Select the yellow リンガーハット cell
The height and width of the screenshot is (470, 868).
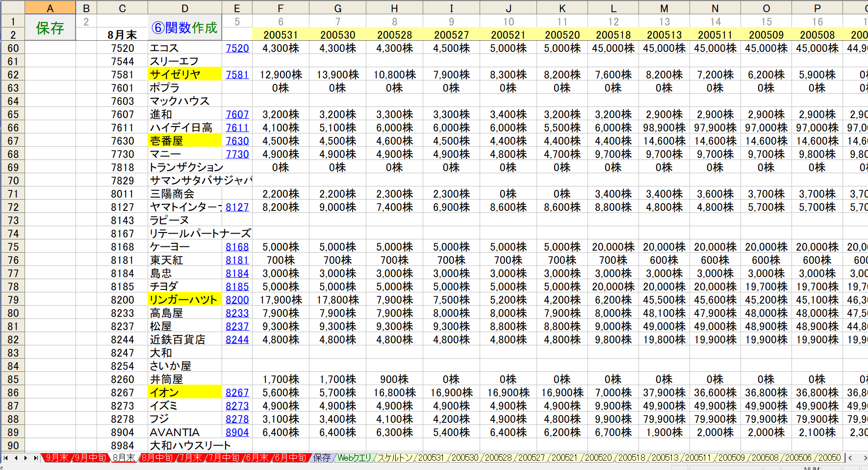click(185, 300)
